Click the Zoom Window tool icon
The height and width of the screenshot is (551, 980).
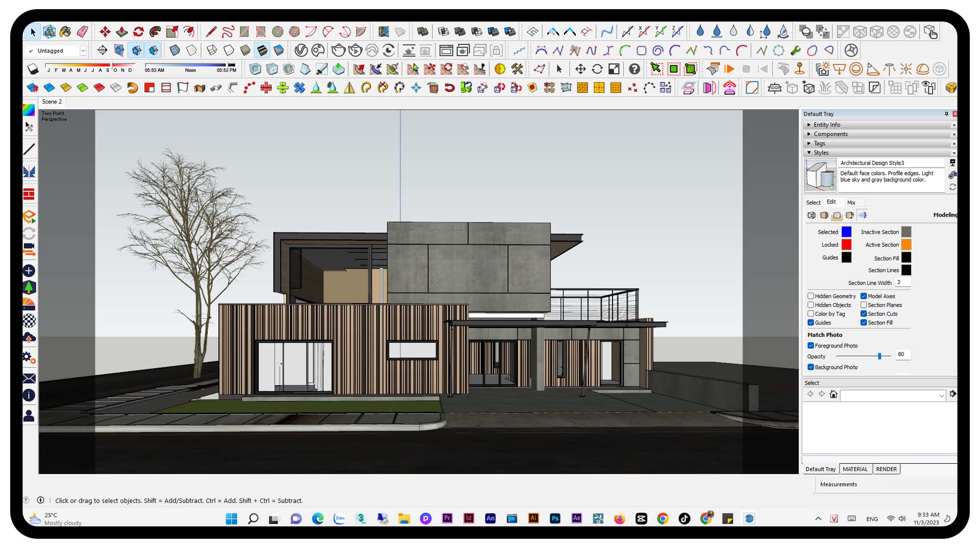point(614,69)
